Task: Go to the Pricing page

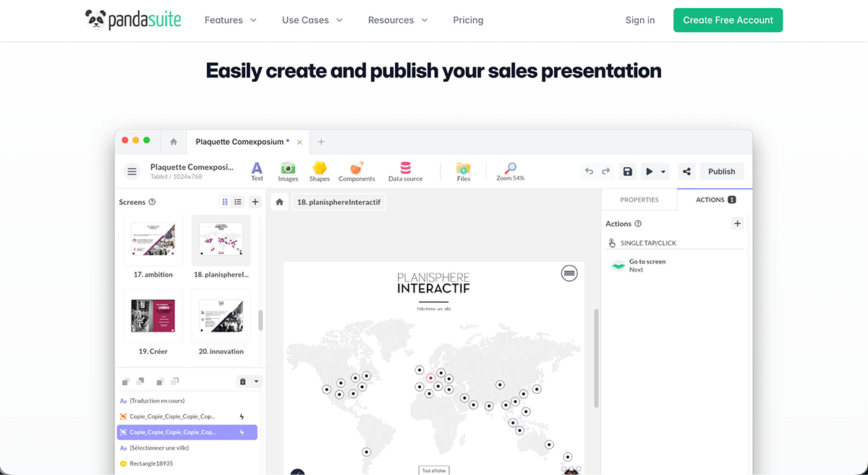Action: tap(468, 20)
